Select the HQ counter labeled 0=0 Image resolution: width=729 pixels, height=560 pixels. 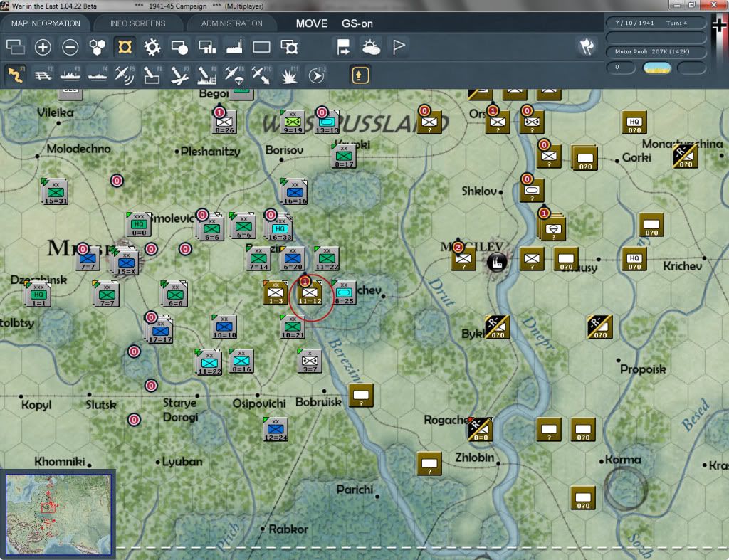tap(139, 224)
